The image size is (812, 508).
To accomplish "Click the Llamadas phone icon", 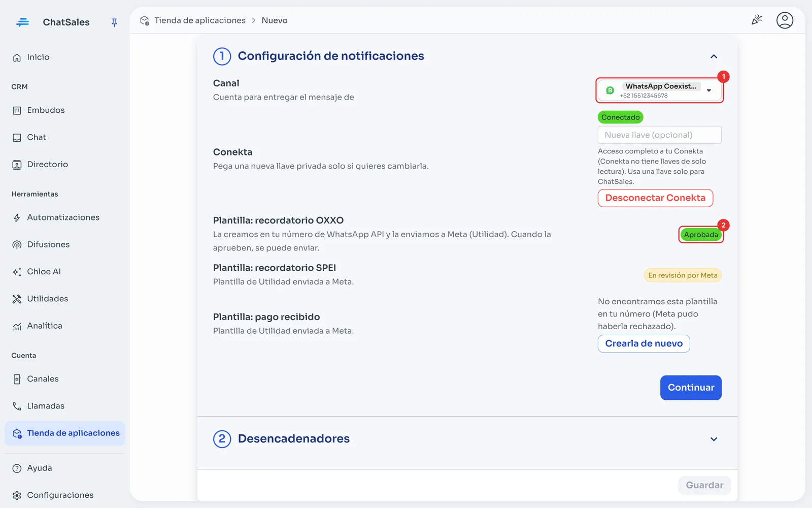I will click(17, 406).
